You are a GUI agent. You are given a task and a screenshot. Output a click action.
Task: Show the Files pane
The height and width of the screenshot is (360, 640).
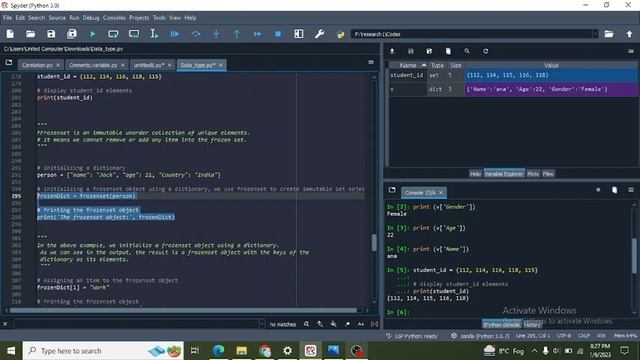click(548, 174)
